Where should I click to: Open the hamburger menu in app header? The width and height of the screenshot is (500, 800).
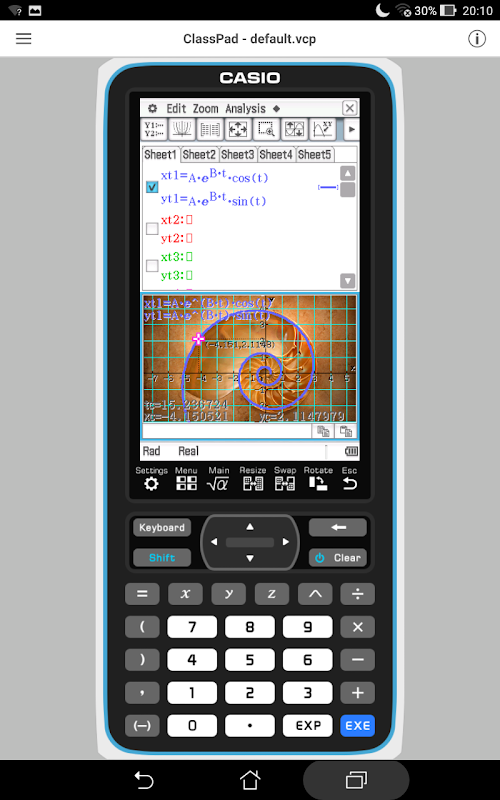tap(23, 39)
